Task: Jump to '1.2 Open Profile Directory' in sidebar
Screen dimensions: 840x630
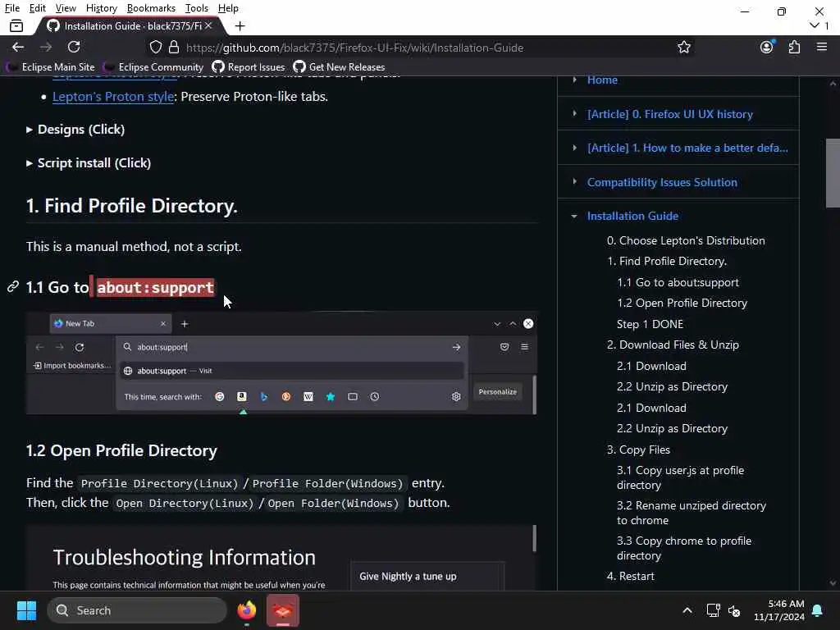Action: (x=682, y=303)
